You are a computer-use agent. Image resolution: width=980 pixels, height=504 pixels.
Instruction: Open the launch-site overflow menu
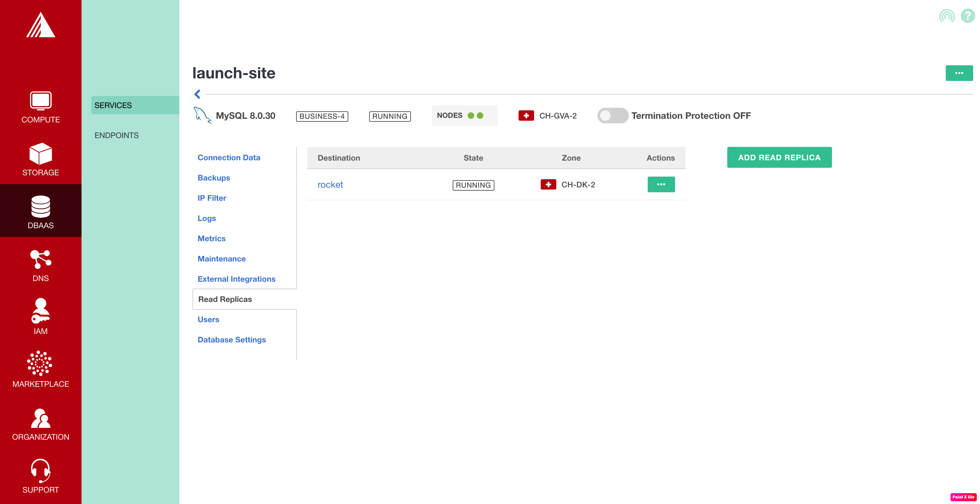(x=959, y=73)
